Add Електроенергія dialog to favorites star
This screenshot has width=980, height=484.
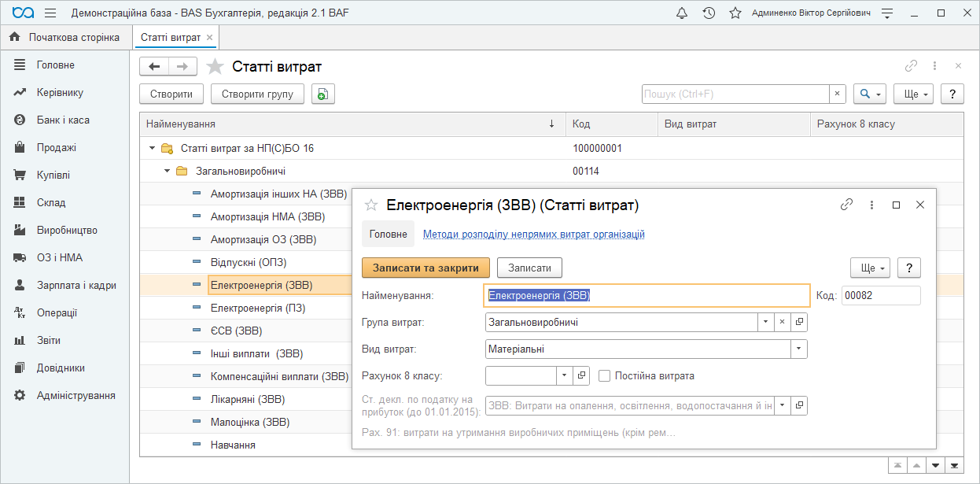click(x=371, y=205)
